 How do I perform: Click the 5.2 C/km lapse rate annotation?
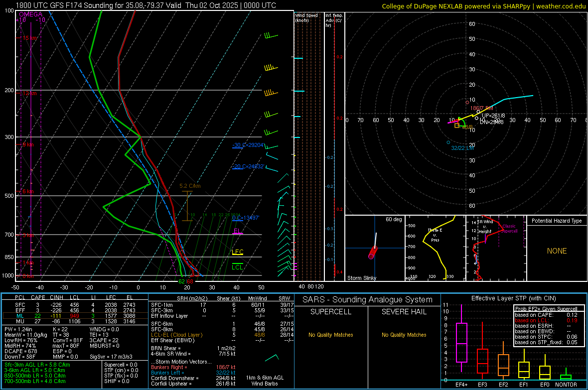[x=190, y=186]
